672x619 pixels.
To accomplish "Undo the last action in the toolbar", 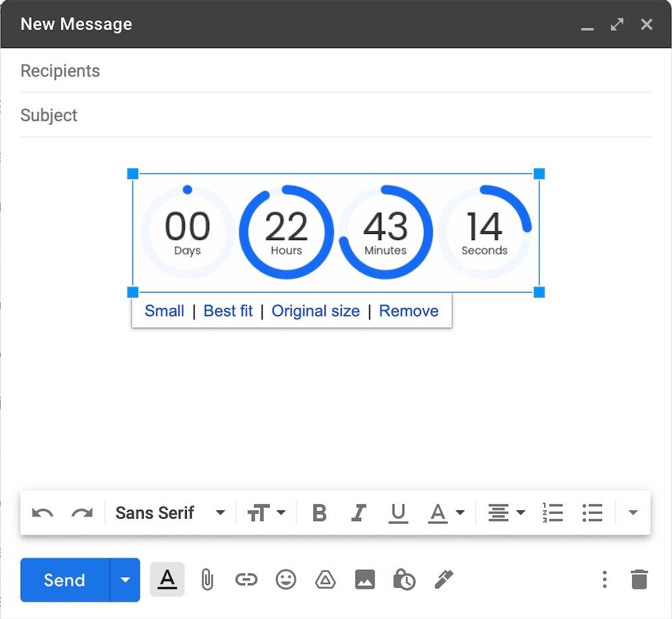I will pyautogui.click(x=43, y=513).
